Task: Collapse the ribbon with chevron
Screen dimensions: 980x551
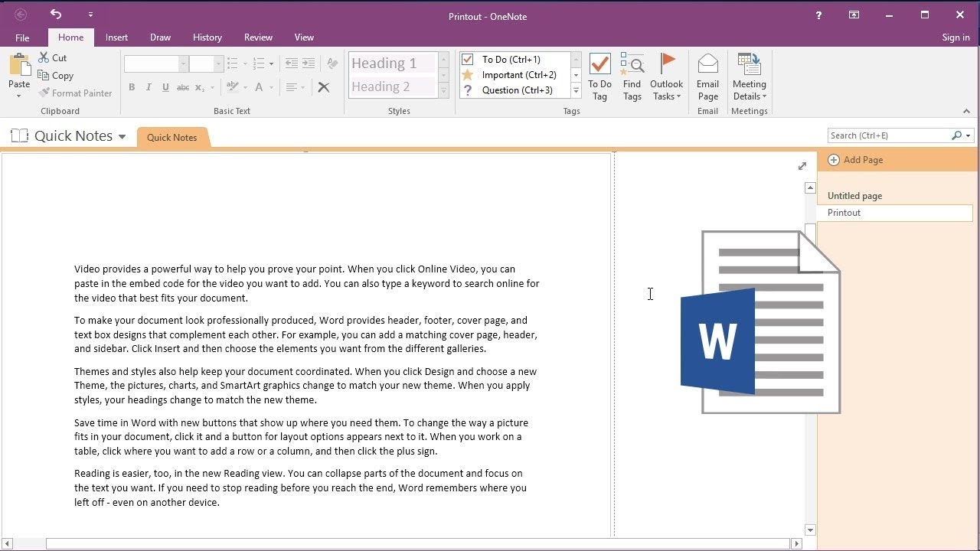Action: [966, 111]
